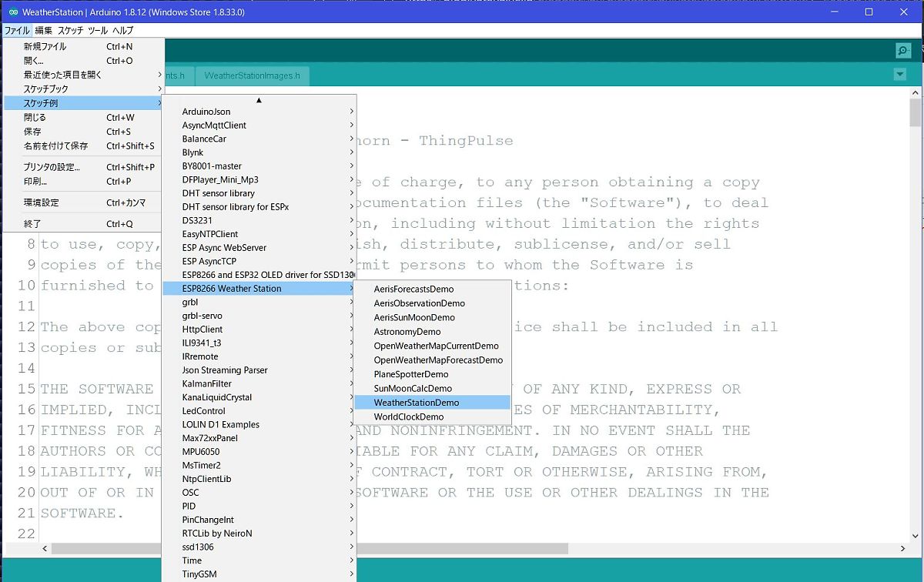Image resolution: width=924 pixels, height=582 pixels.
Task: Open HttpClient examples submenu
Action: click(x=259, y=329)
